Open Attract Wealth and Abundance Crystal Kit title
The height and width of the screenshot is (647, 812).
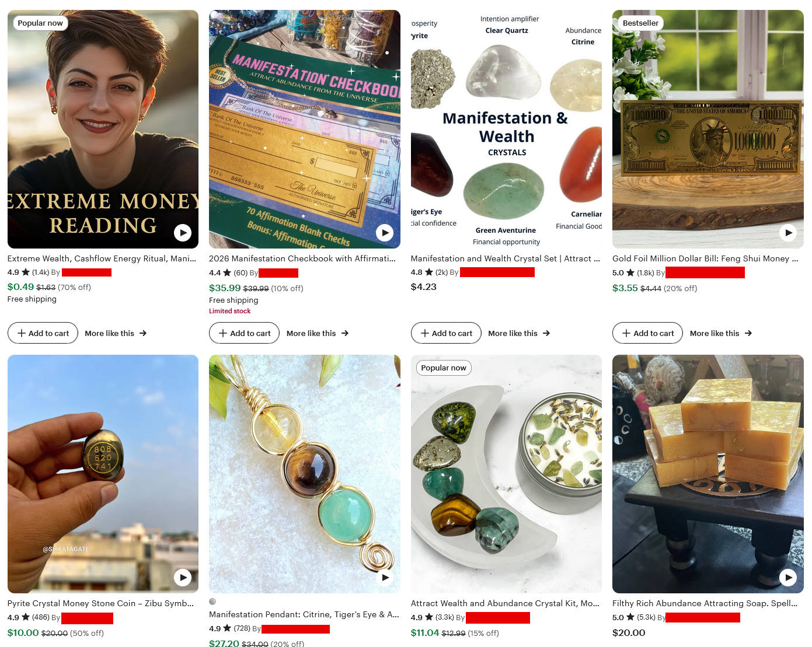(x=505, y=603)
